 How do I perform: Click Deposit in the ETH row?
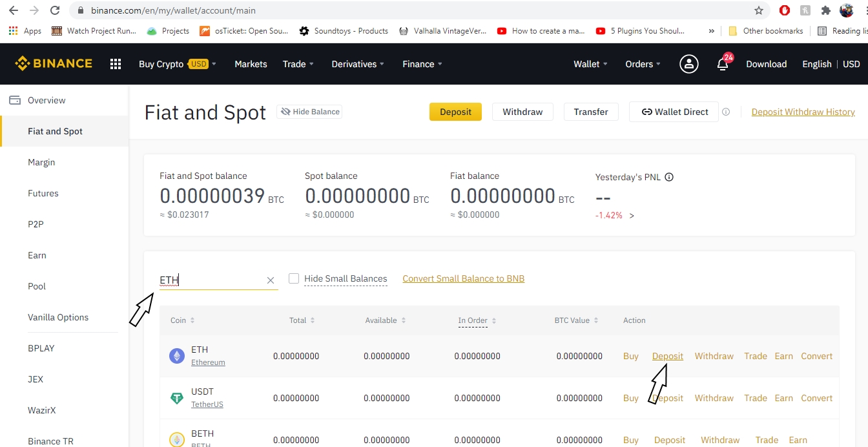pos(668,356)
